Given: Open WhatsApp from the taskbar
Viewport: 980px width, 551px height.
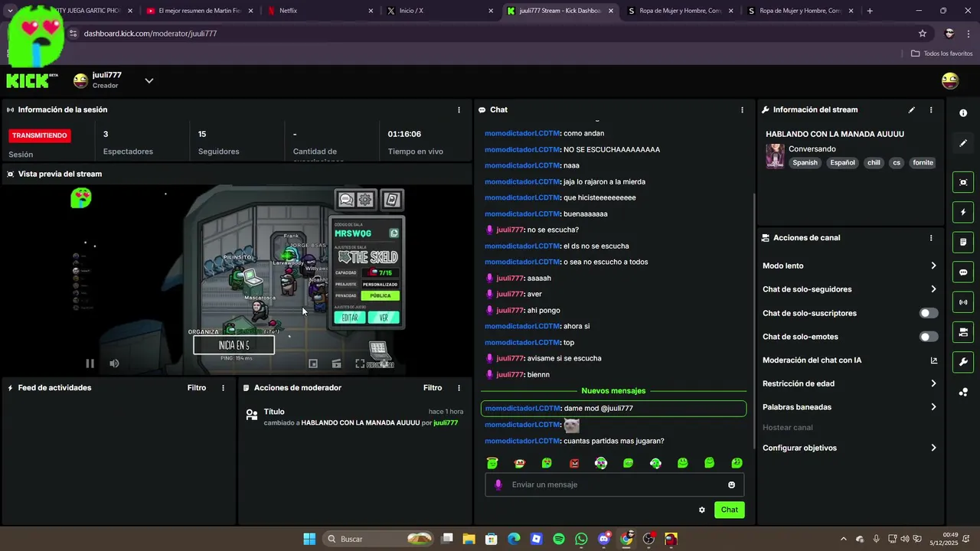Looking at the screenshot, I should pyautogui.click(x=581, y=539).
